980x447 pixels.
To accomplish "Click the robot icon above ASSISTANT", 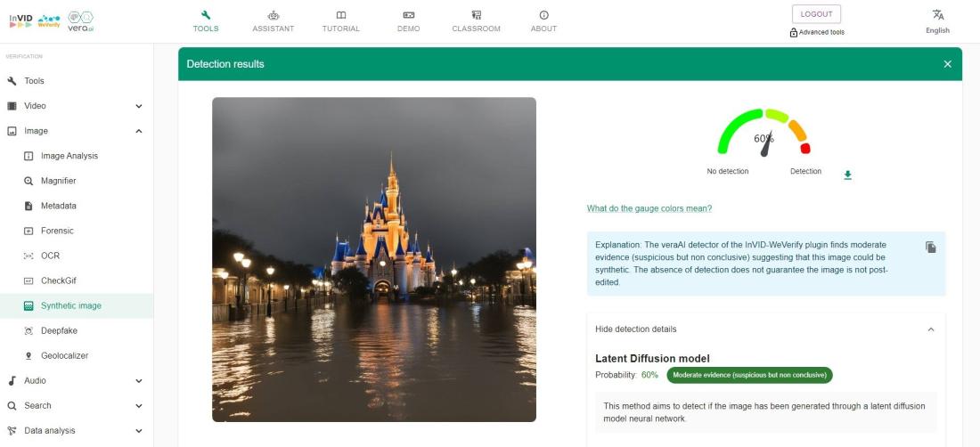I will (274, 15).
